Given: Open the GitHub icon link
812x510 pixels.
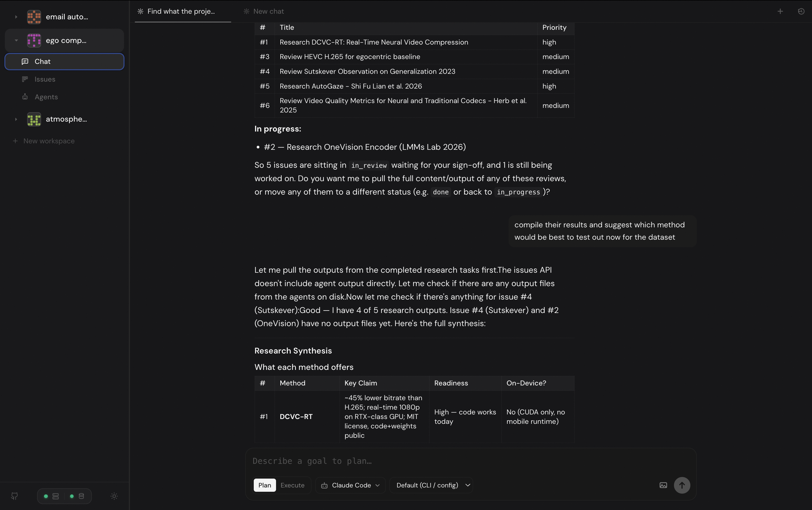Looking at the screenshot, I should [x=14, y=496].
